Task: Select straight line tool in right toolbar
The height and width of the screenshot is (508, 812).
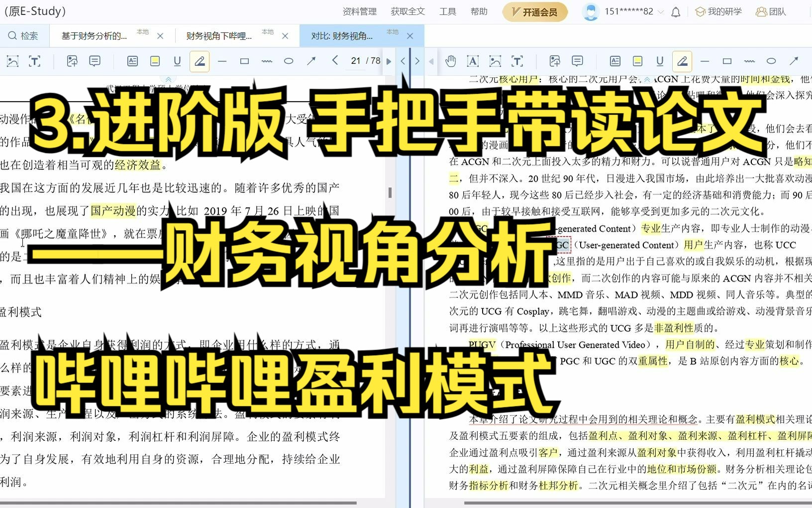Action: tap(705, 61)
